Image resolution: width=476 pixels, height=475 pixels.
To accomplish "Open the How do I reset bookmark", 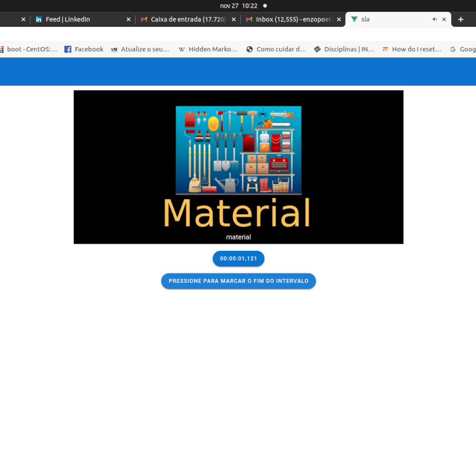I will pyautogui.click(x=412, y=49).
